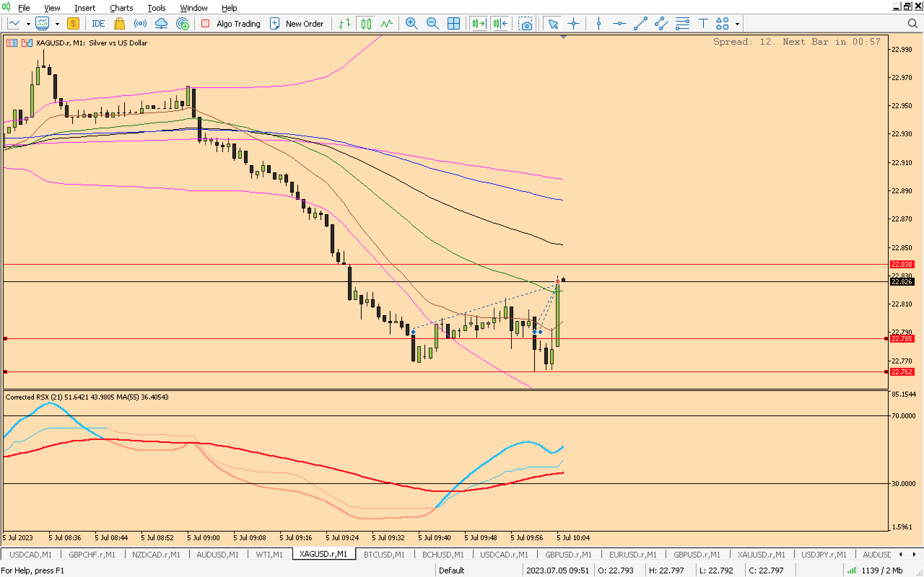Expand the shapes objects dropdown arrow
This screenshot has height=577, width=924.
pyautogui.click(x=737, y=24)
